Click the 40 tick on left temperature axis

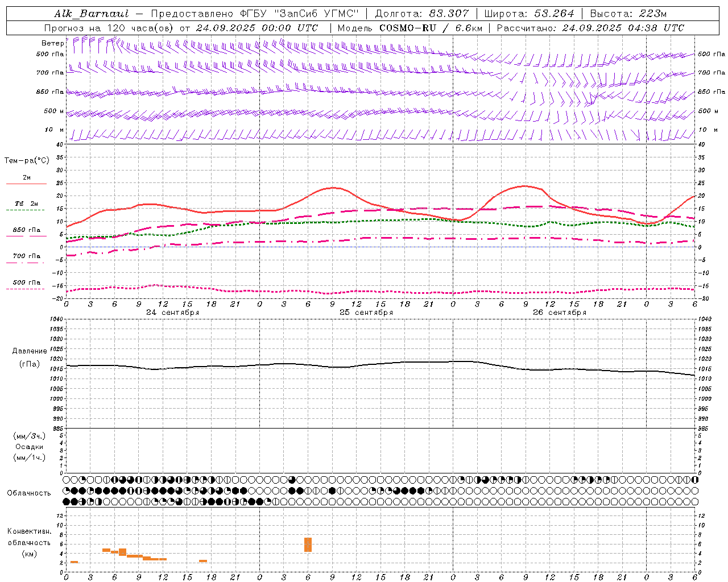click(x=59, y=145)
